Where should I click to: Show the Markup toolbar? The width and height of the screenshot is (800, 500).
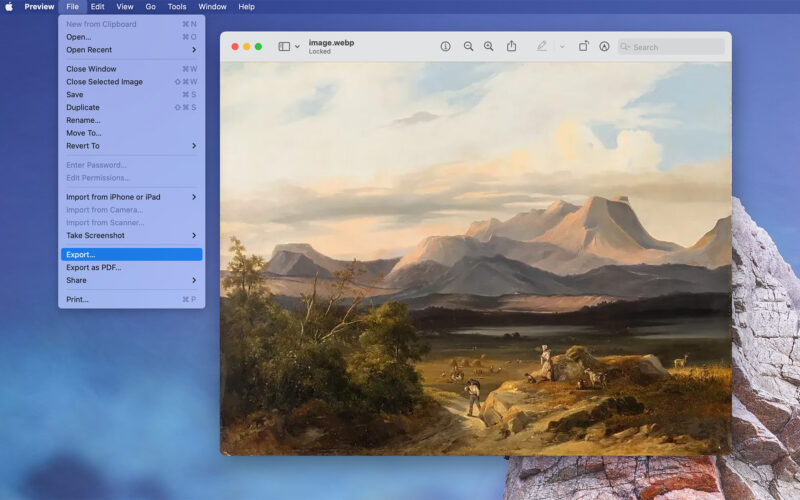pyautogui.click(x=604, y=46)
